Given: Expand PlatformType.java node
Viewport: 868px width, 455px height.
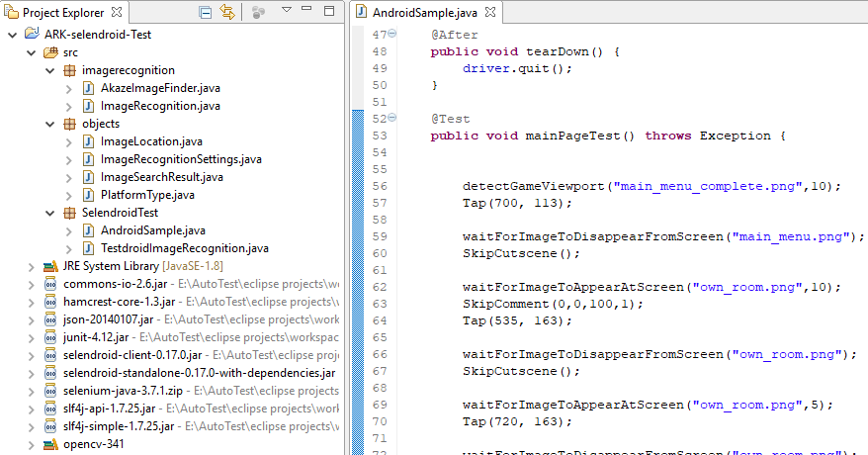Looking at the screenshot, I should 68,196.
